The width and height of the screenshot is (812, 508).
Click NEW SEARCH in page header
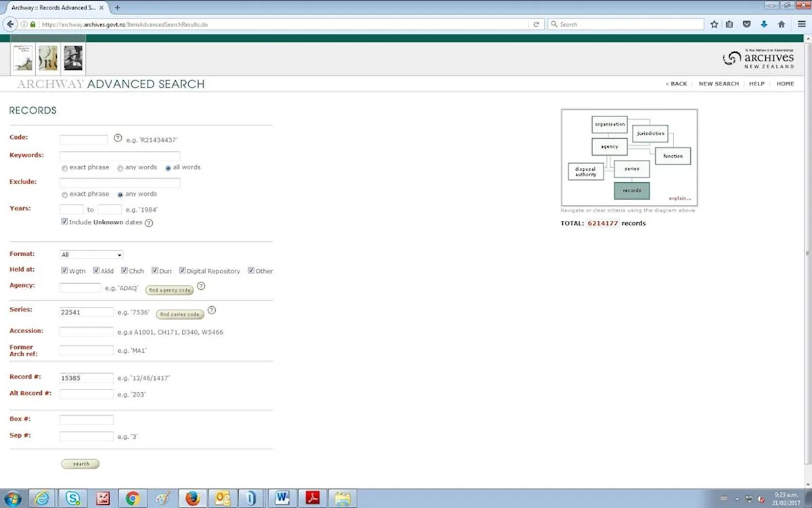pyautogui.click(x=719, y=84)
